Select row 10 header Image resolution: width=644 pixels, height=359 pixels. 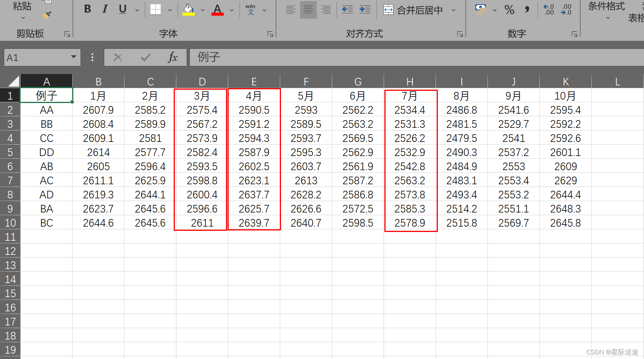pos(10,223)
